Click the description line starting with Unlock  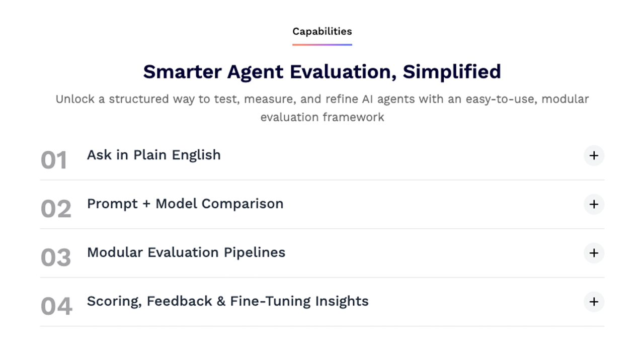322,99
